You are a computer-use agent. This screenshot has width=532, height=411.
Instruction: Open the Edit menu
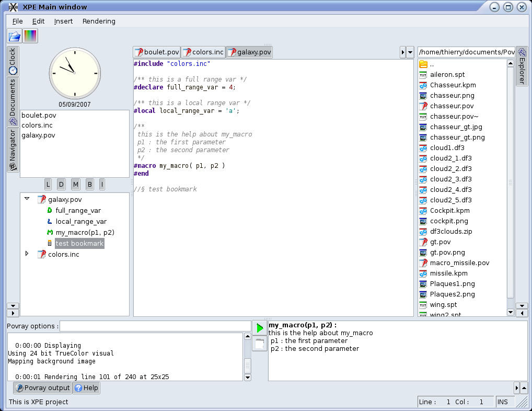(38, 21)
